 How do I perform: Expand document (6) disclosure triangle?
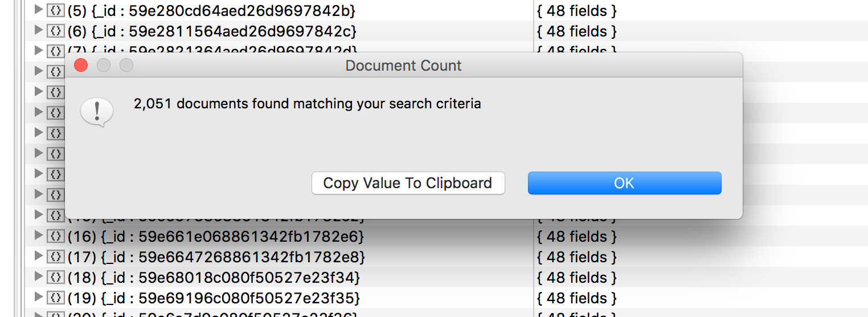[38, 30]
